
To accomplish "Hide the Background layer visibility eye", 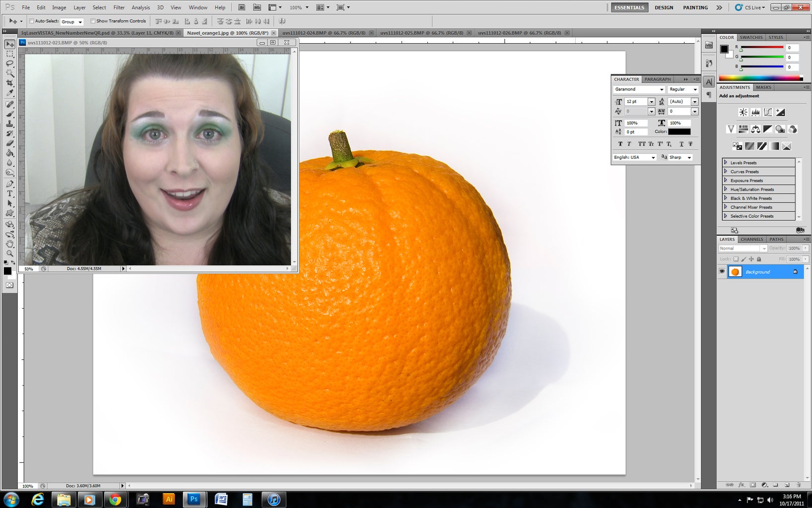I will pos(722,271).
